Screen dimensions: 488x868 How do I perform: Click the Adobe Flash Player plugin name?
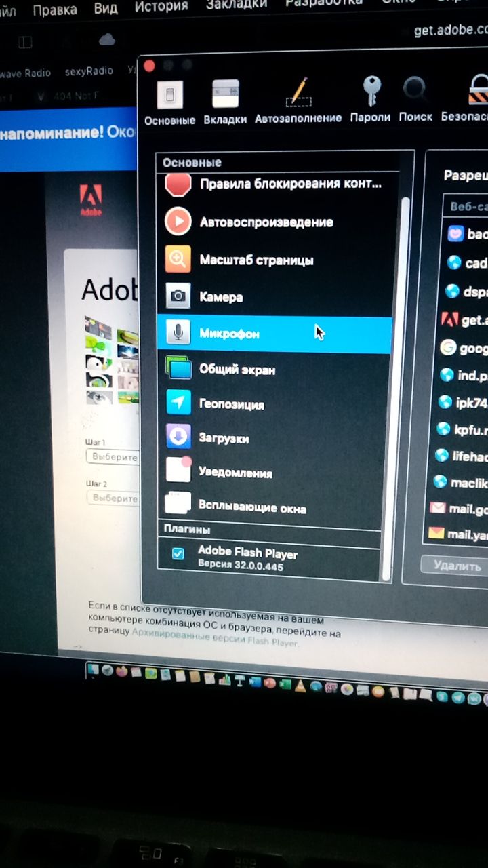click(247, 552)
